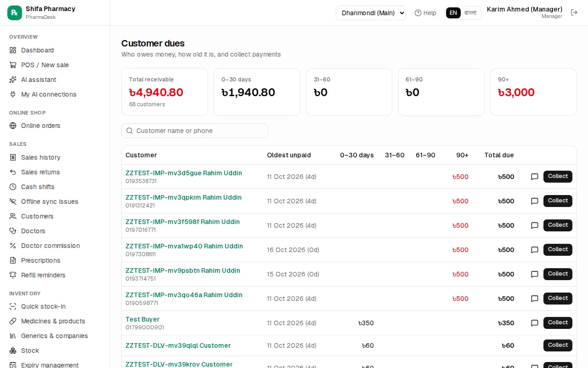Open Generics & companies in sidebar
Viewport: 588px width, 368px height.
tap(55, 336)
